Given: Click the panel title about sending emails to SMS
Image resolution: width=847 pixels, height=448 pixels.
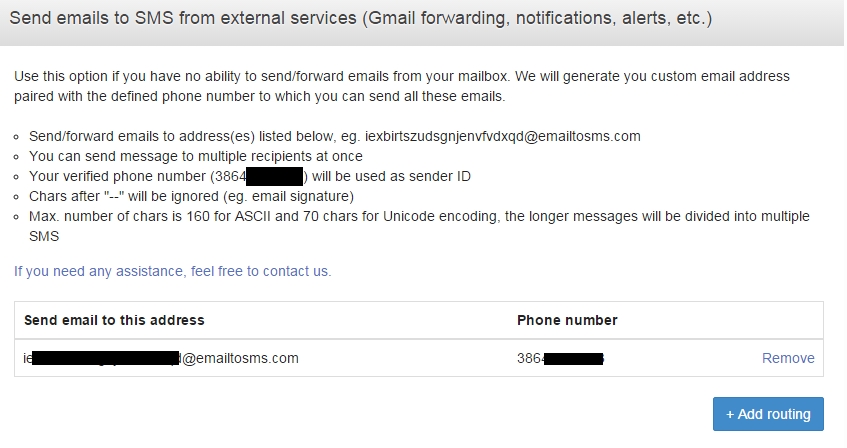Looking at the screenshot, I should click(x=360, y=19).
